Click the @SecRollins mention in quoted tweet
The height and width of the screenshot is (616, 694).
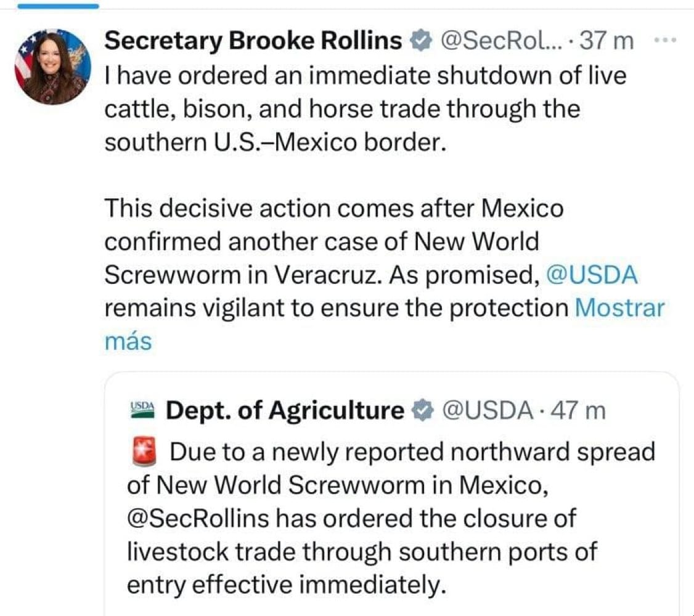(x=197, y=518)
